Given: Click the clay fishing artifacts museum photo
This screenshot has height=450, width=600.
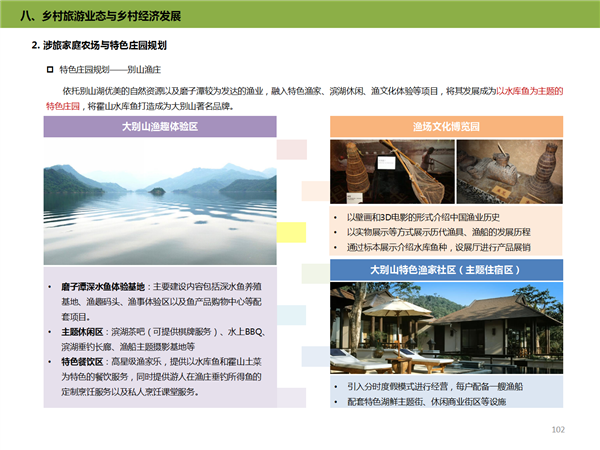Looking at the screenshot, I should (x=511, y=174).
